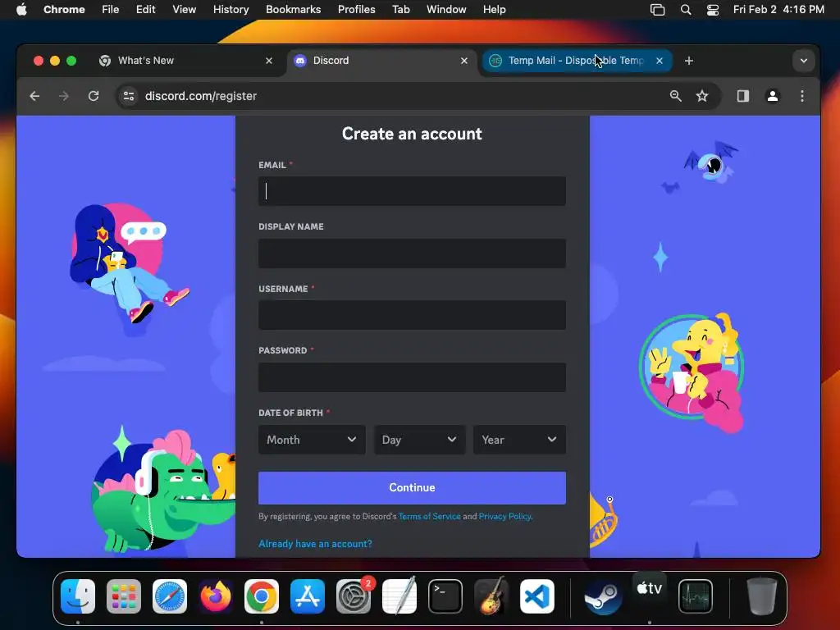The width and height of the screenshot is (840, 630).
Task: Open the Privacy Policy link
Action: pyautogui.click(x=504, y=517)
